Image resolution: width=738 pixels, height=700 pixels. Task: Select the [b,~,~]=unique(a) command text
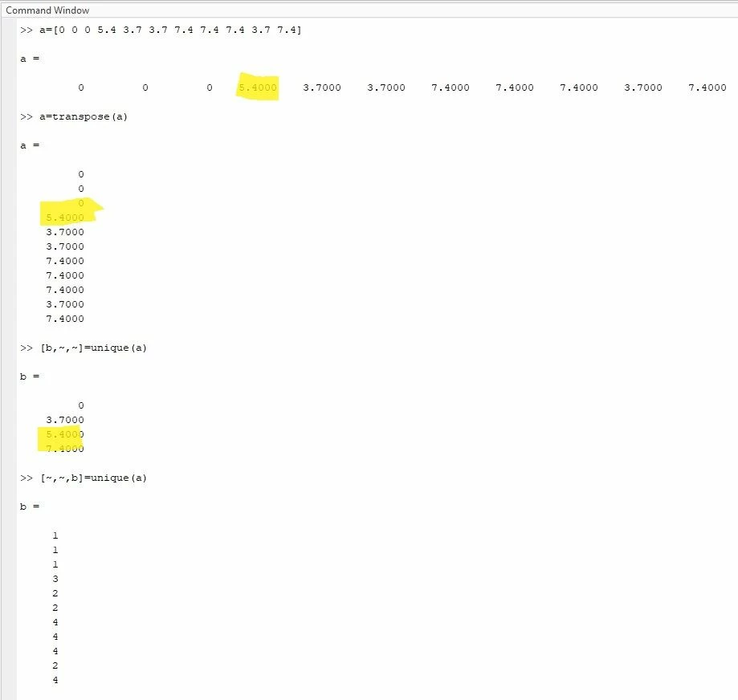click(93, 348)
